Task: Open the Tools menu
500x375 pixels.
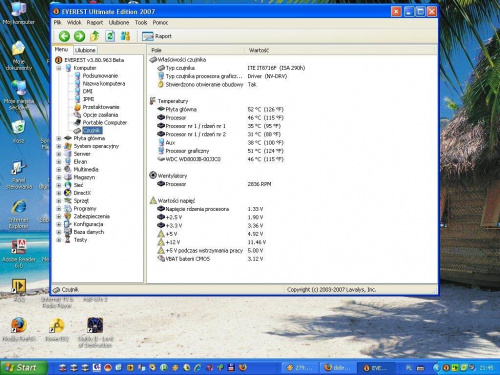Action: 141,22
